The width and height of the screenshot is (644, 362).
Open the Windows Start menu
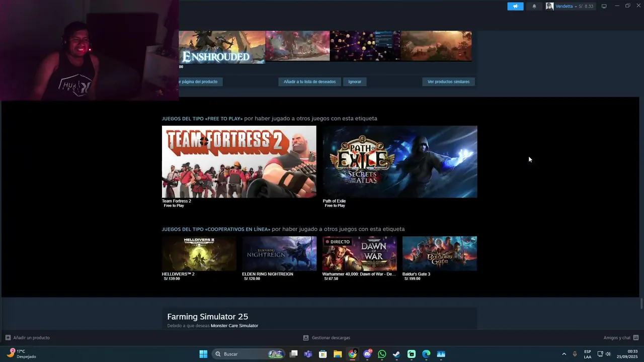(x=203, y=354)
